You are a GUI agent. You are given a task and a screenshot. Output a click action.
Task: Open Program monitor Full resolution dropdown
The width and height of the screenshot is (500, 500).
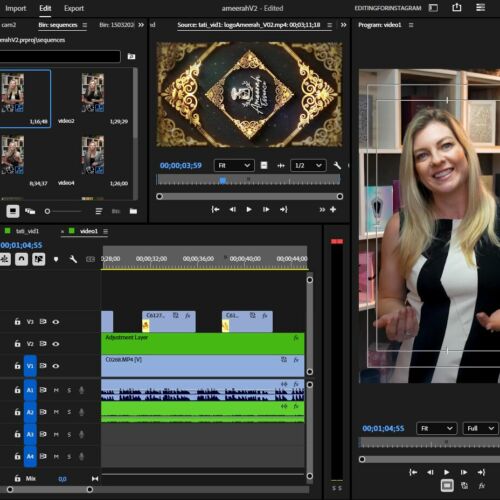(480, 428)
